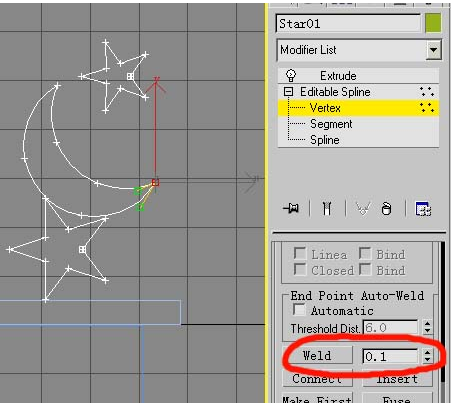Enable Automatic end point auto-weld

(x=299, y=309)
